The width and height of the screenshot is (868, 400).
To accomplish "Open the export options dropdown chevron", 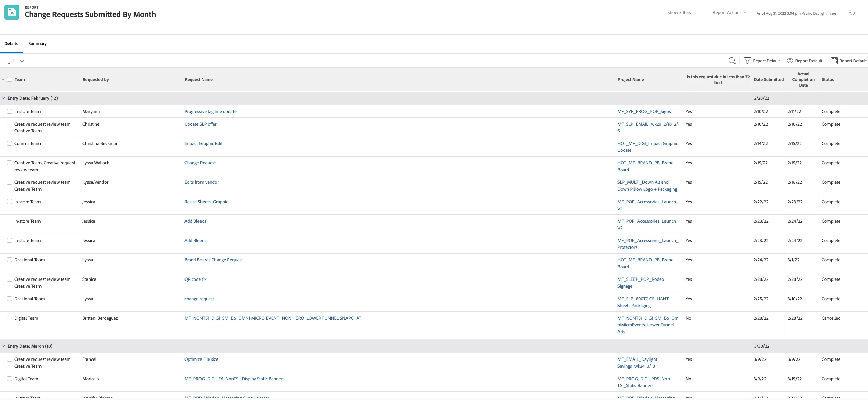I will click(22, 61).
